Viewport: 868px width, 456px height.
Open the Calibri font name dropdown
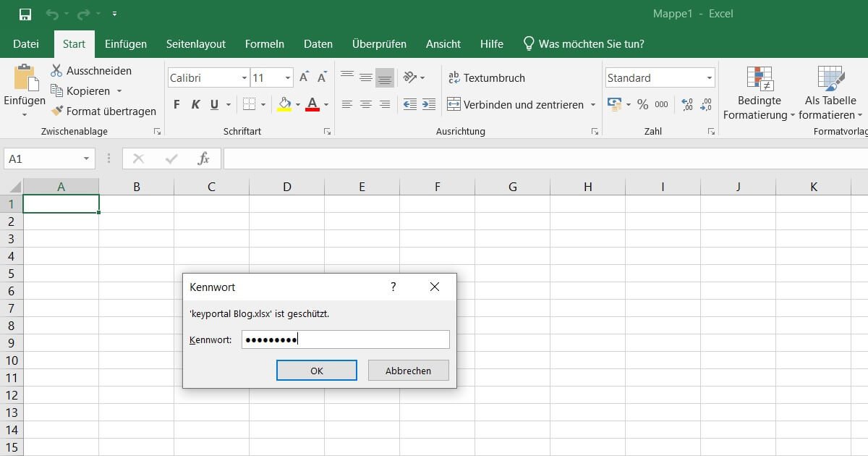coord(244,78)
